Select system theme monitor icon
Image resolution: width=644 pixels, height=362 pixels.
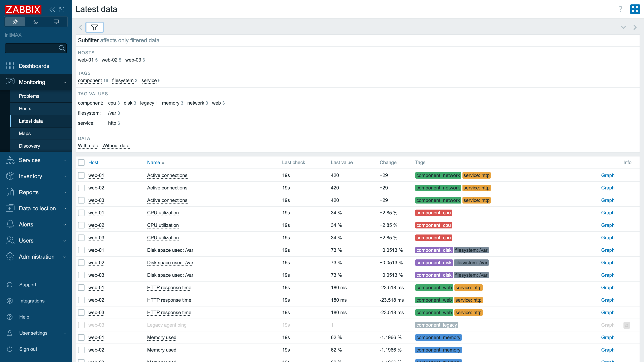56,22
